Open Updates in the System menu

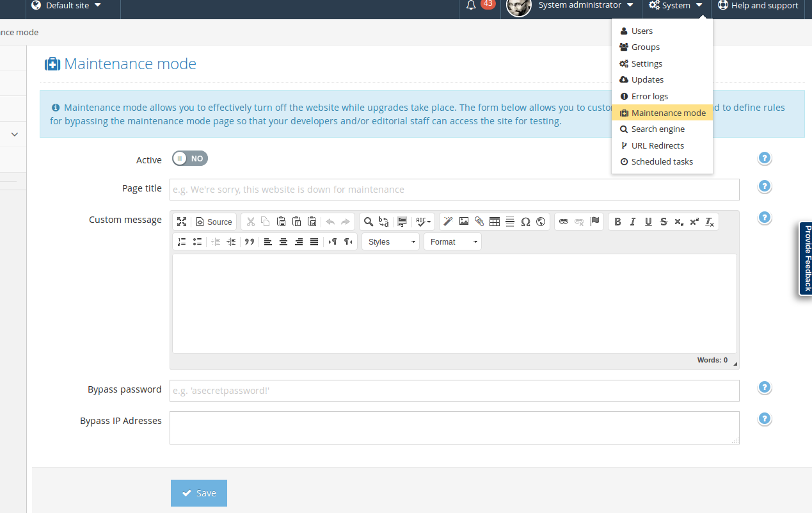point(662,79)
